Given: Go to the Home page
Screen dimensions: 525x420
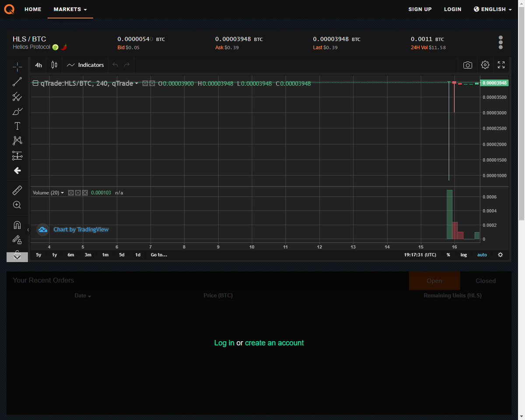Looking at the screenshot, I should pyautogui.click(x=33, y=9).
